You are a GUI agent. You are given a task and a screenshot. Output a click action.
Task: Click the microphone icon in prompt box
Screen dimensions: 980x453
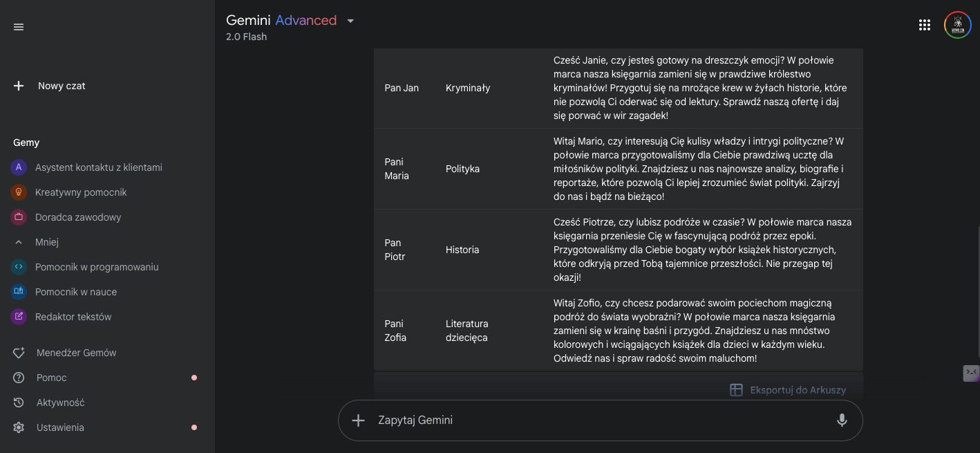point(842,420)
